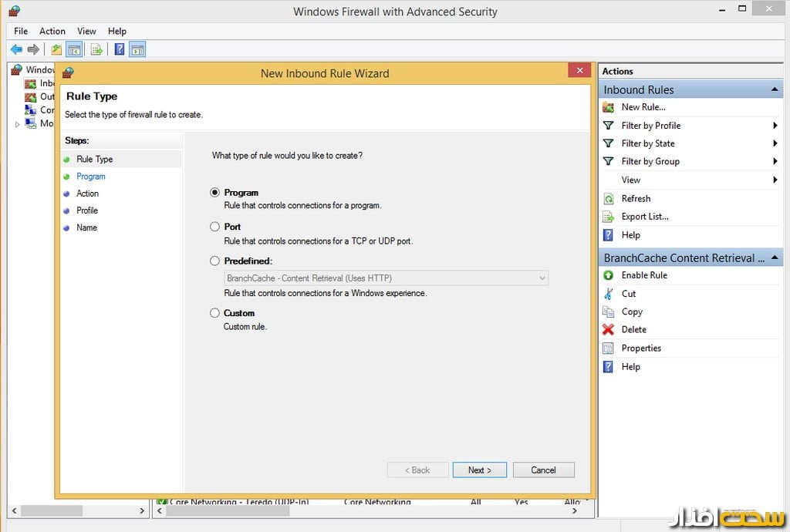Collapse the Inbound Rules actions section
The image size is (790, 532).
point(775,90)
